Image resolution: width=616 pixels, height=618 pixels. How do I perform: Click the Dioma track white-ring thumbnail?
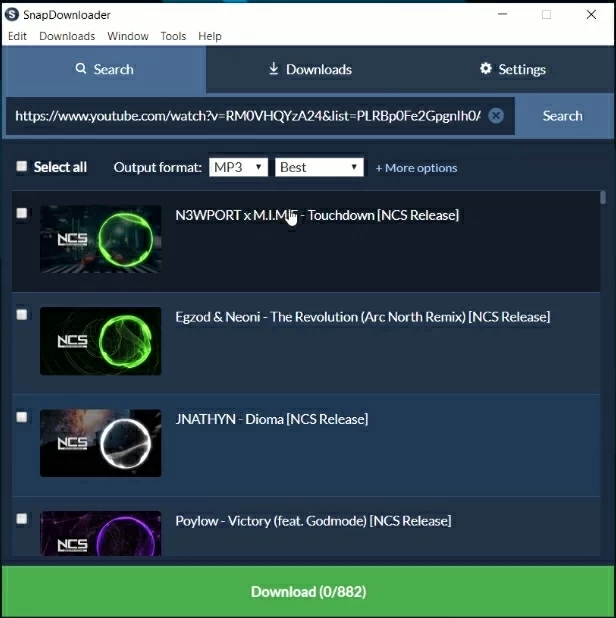(x=100, y=443)
